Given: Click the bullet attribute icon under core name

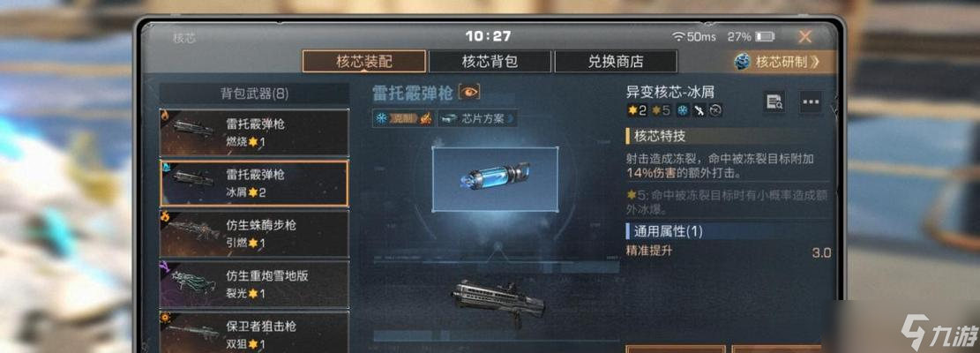Looking at the screenshot, I should coord(699,110).
